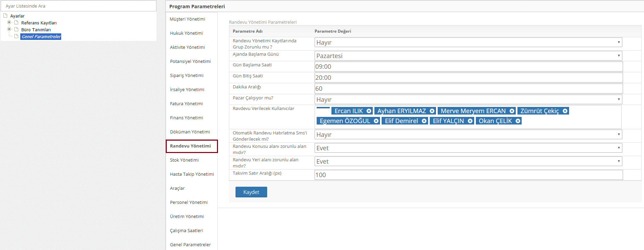Delete Zümrüt Çekiç user tag

(565, 111)
